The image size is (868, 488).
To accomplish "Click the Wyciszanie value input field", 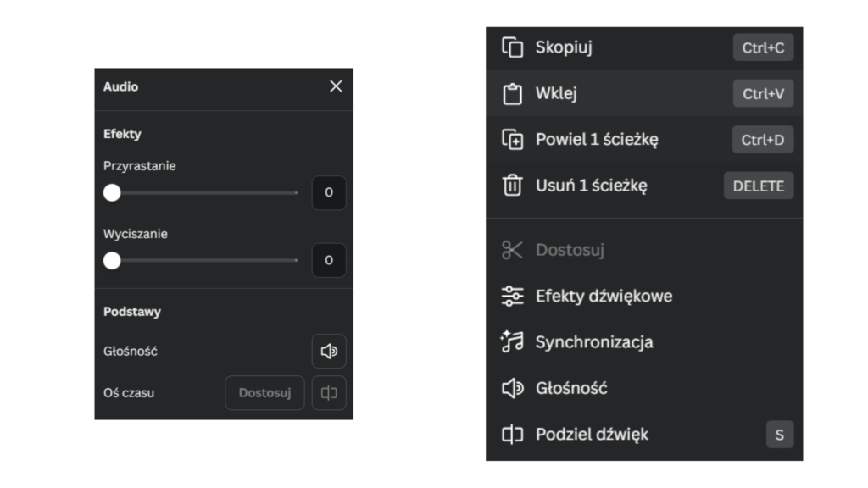I will [x=329, y=260].
